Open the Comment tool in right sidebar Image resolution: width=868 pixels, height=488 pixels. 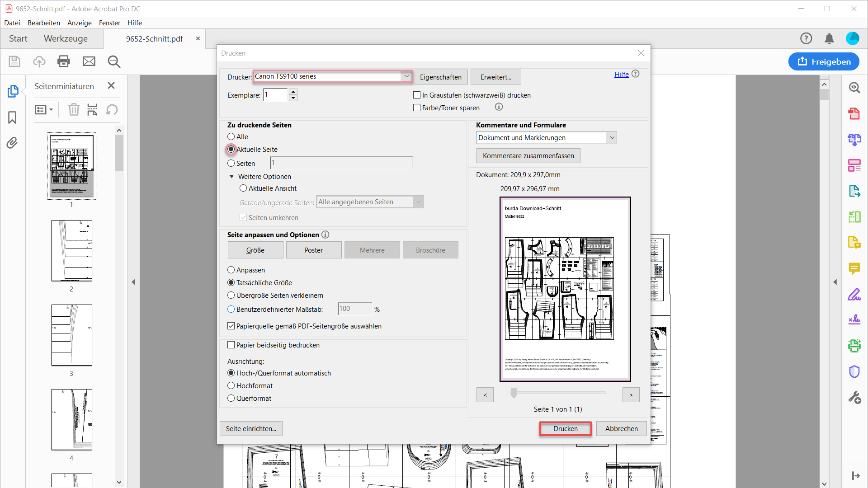[854, 269]
